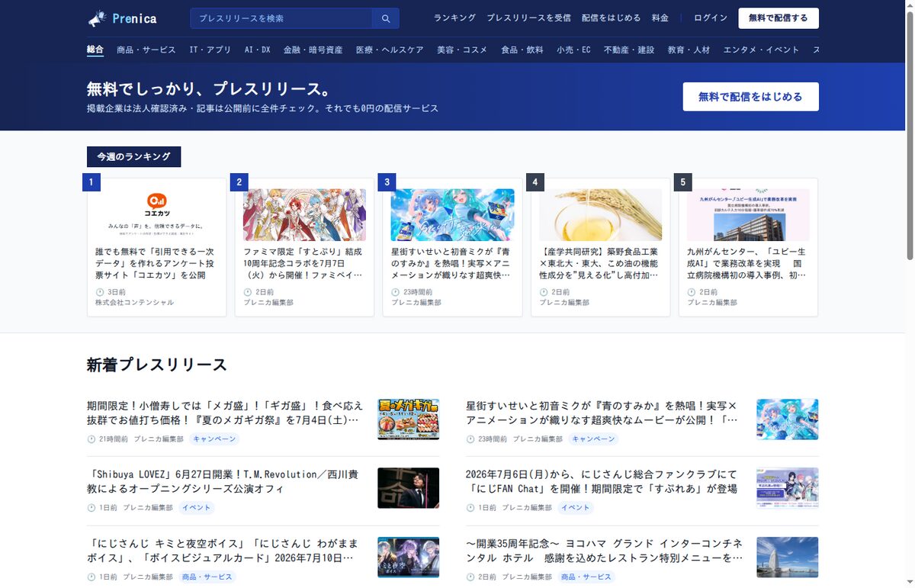Select the 教育・人材 category tab

(x=689, y=50)
